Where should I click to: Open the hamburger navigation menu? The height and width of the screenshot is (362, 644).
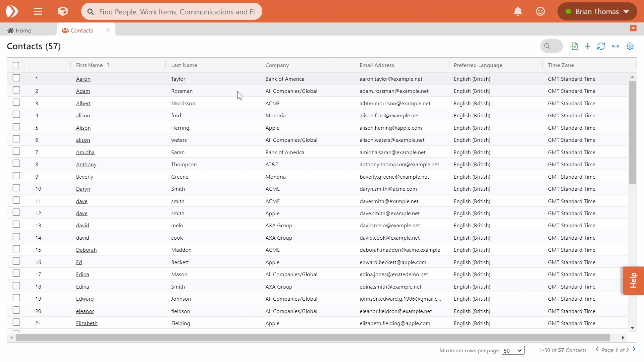click(x=38, y=11)
